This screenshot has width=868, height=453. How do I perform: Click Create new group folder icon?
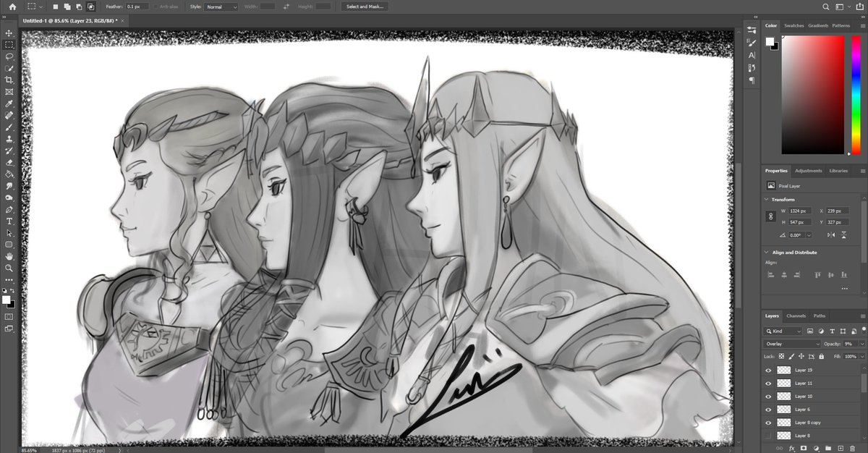tap(829, 449)
